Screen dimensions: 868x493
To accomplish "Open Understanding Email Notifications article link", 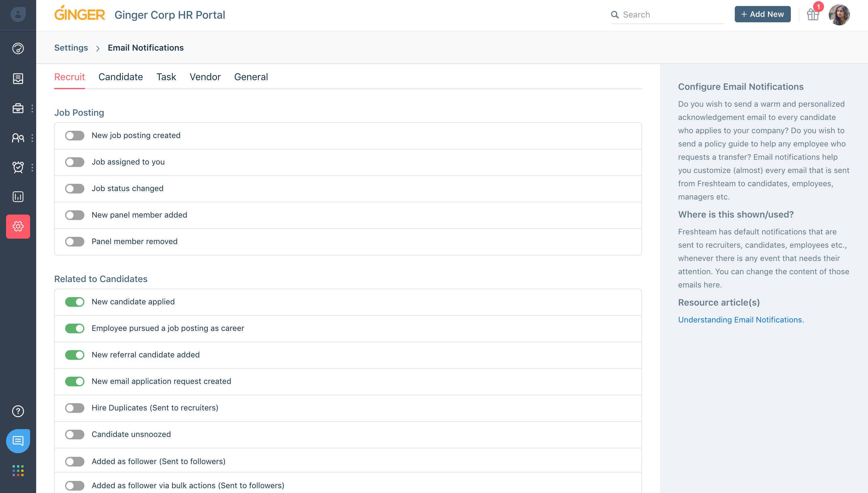I will (x=741, y=320).
